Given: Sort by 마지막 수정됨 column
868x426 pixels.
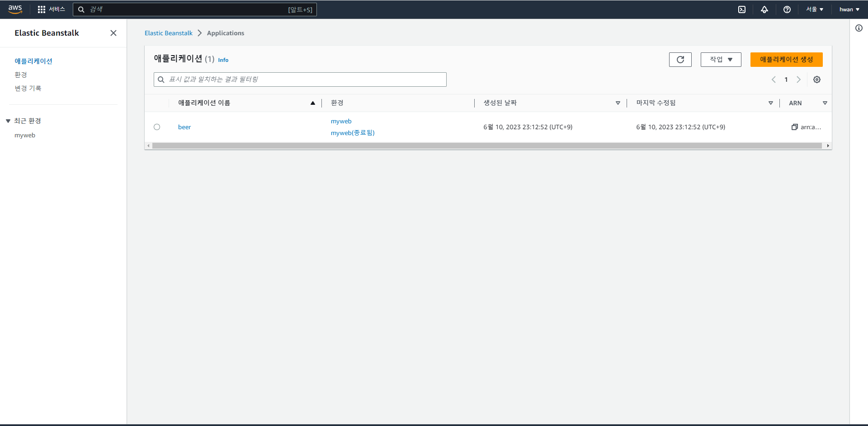Looking at the screenshot, I should click(x=771, y=103).
